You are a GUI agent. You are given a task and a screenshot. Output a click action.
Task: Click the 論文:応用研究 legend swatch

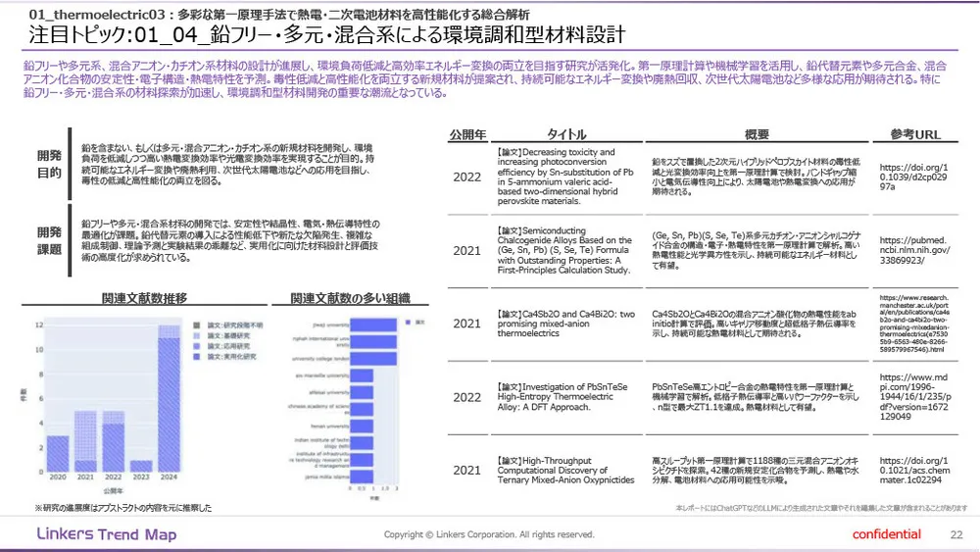click(197, 346)
